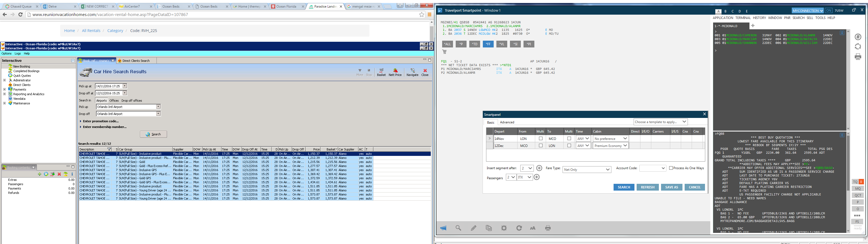The height and width of the screenshot is (244, 868).
Task: Click the Nett Price toolbar icon
Action: pos(395,72)
